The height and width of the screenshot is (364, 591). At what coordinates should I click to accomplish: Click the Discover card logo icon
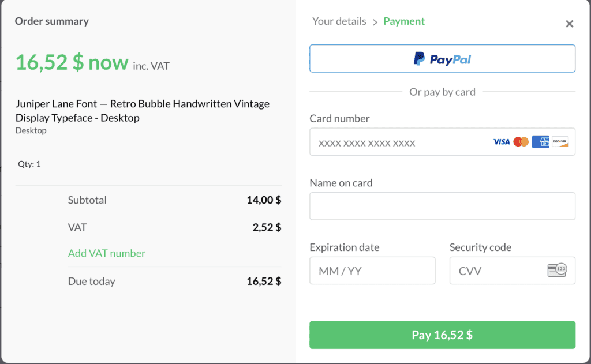(x=560, y=142)
